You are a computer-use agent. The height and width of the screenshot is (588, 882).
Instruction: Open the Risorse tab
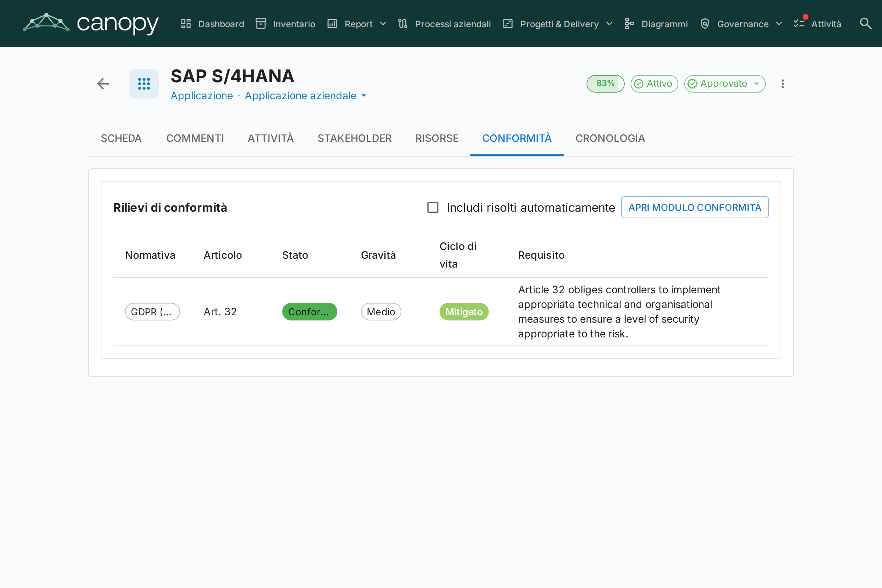(437, 139)
